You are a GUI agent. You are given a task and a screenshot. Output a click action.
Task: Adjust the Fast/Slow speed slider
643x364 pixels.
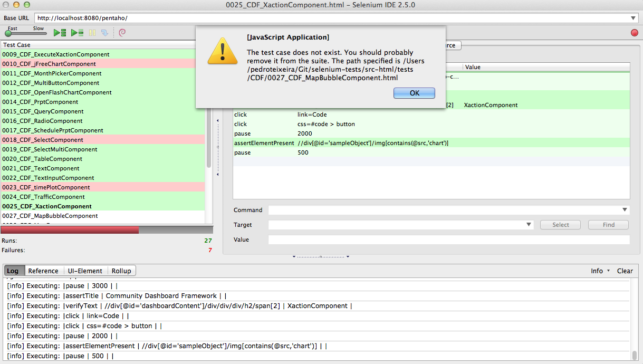26,33
